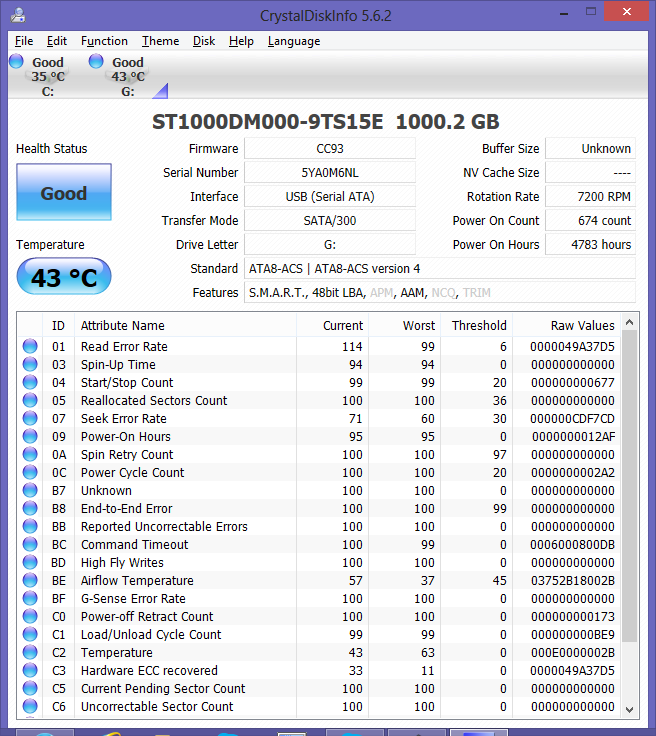Click the status orb for Airflow Temperature
The width and height of the screenshot is (656, 736).
pos(30,580)
